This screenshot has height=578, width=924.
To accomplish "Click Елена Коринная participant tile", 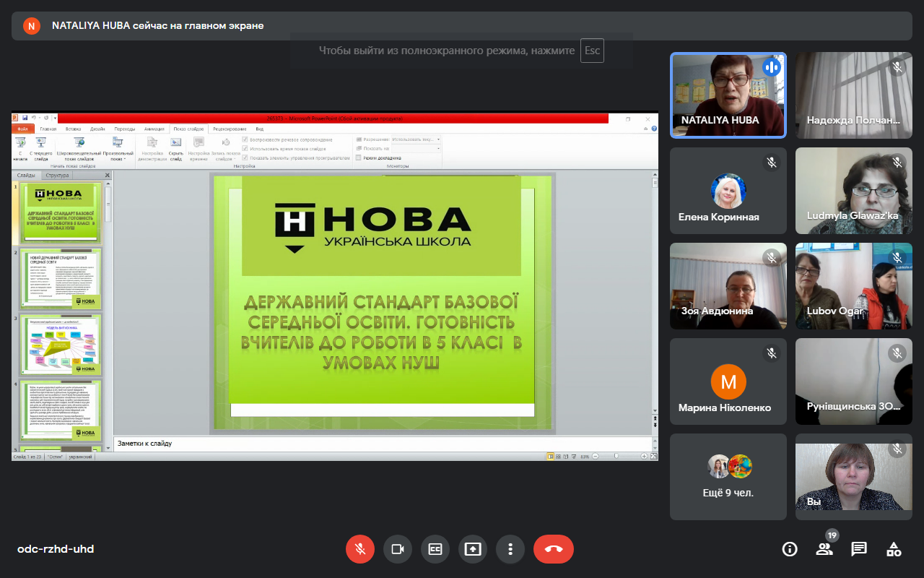I will (728, 191).
